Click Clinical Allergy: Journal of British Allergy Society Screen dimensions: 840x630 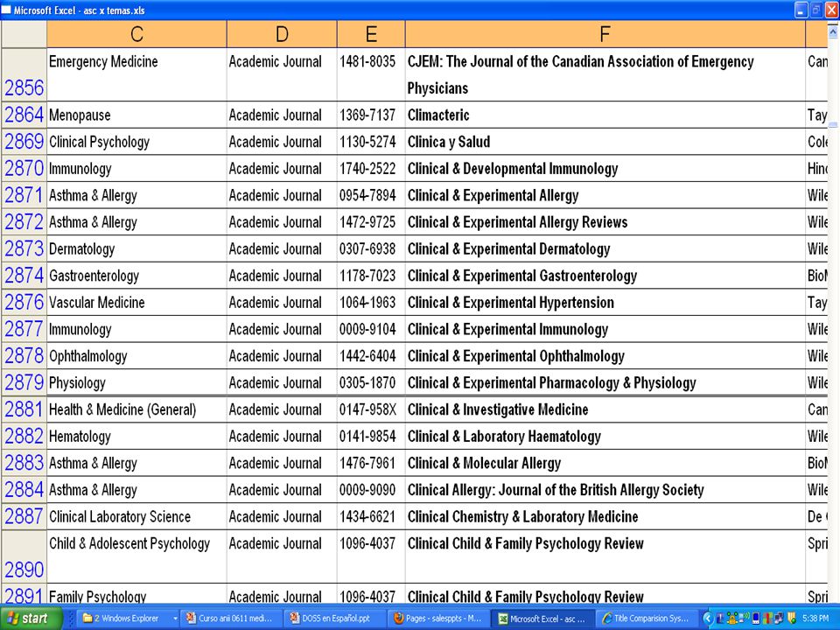(x=605, y=490)
